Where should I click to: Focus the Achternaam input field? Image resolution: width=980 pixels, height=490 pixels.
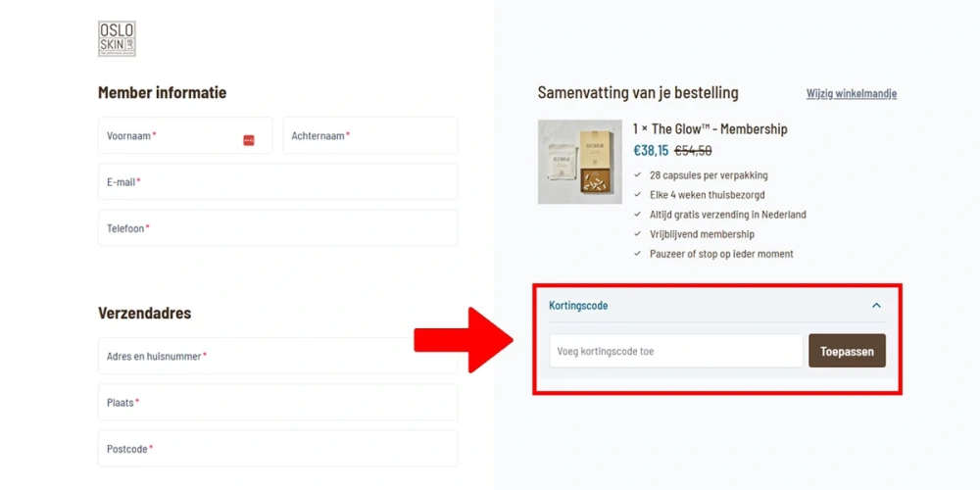click(x=370, y=135)
